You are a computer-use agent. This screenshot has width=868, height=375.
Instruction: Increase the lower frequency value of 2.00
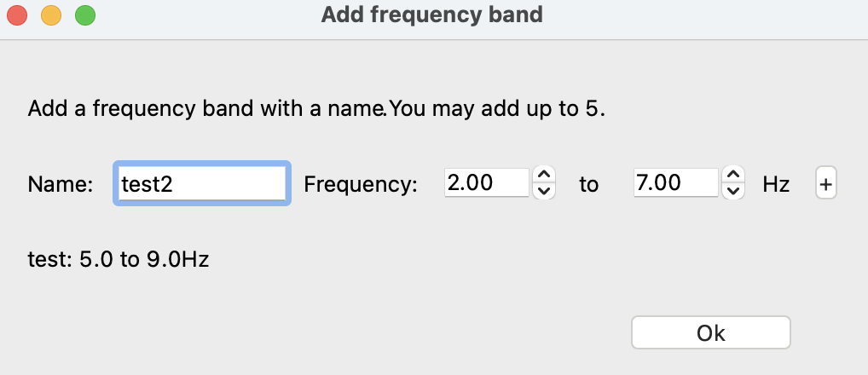coord(543,175)
